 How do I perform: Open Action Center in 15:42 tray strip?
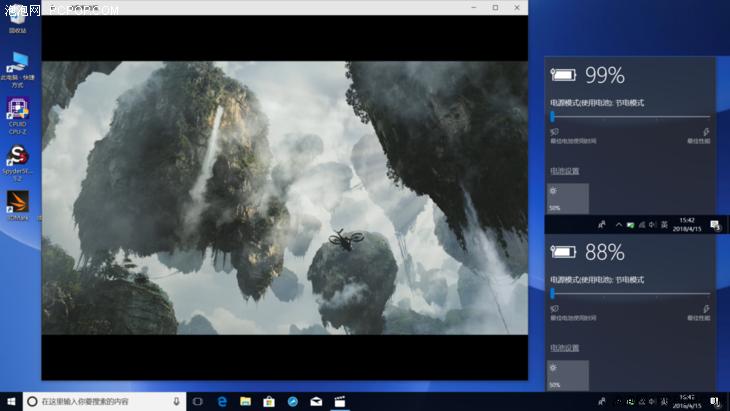point(716,225)
